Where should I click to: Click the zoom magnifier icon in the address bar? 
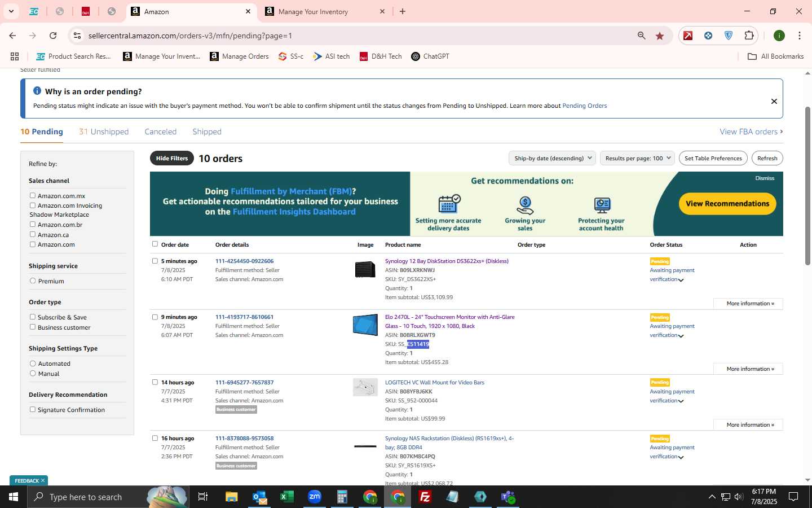641,36
